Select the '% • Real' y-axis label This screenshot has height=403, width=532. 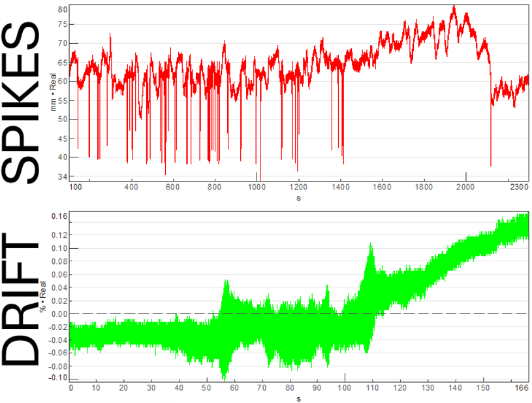(43, 297)
